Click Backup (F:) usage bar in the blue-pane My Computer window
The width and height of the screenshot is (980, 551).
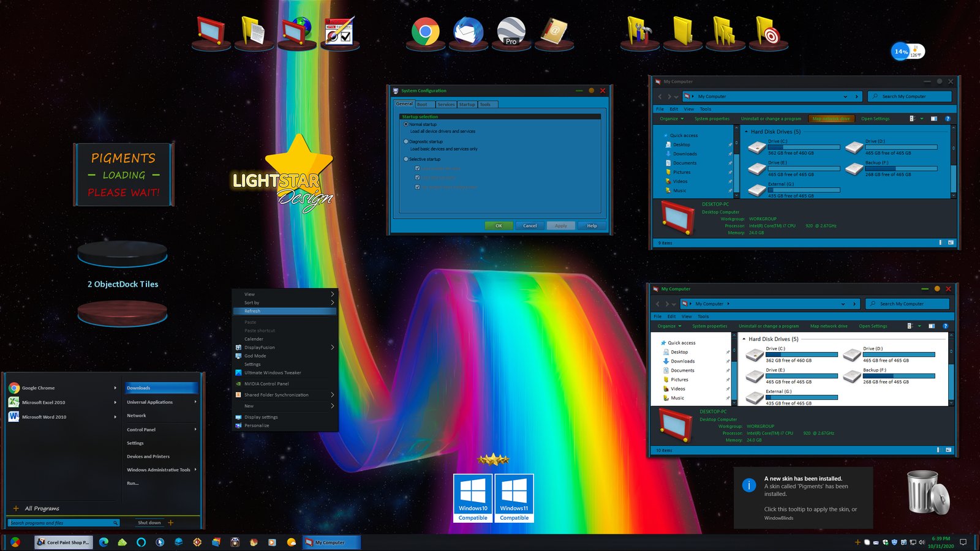[x=902, y=168]
